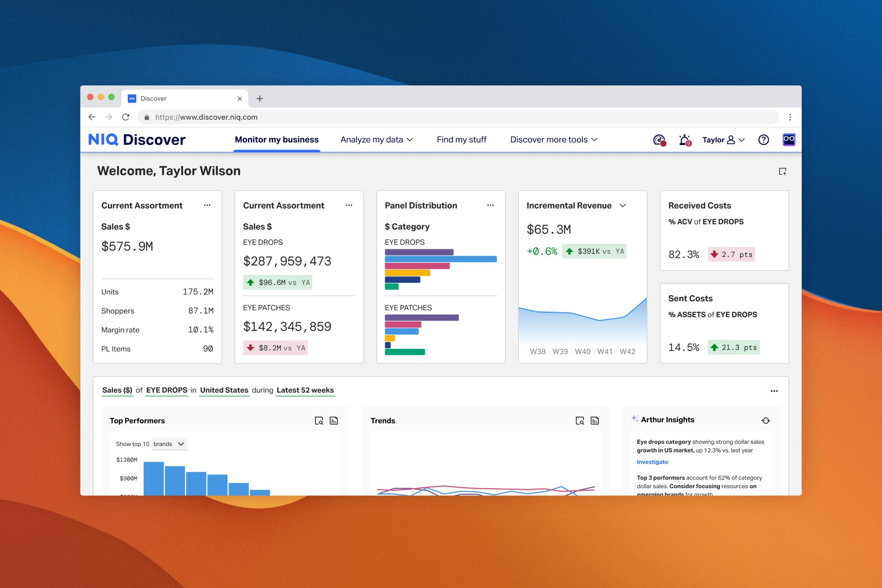Open the brands dropdown in Top Performers
The width and height of the screenshot is (882, 588).
click(169, 444)
